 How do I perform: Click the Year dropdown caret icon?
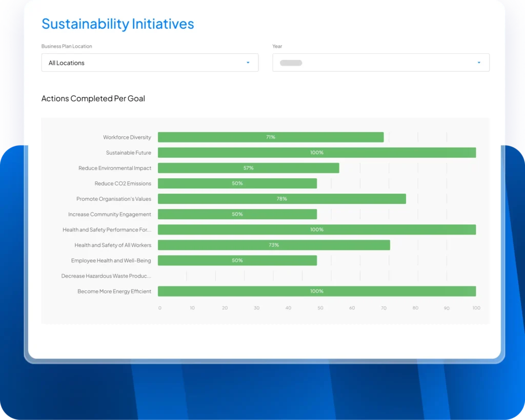tap(479, 62)
